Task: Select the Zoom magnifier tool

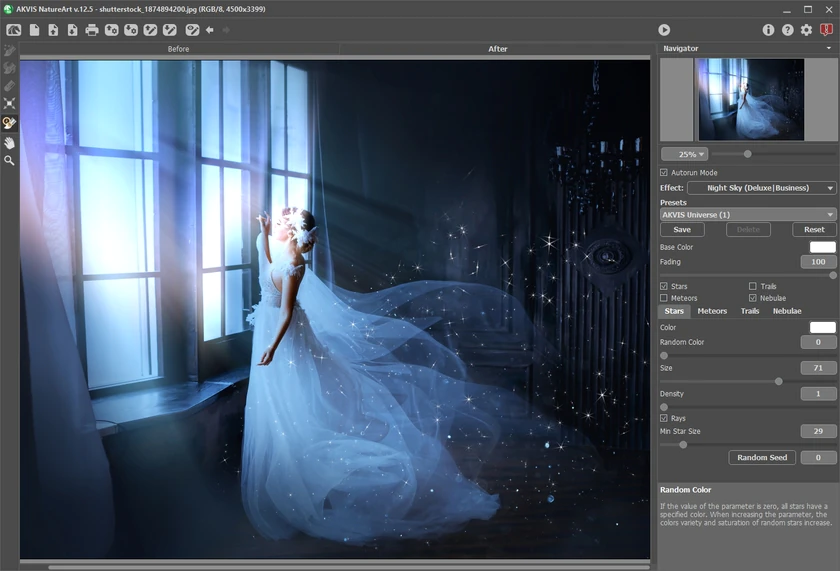Action: click(x=9, y=160)
